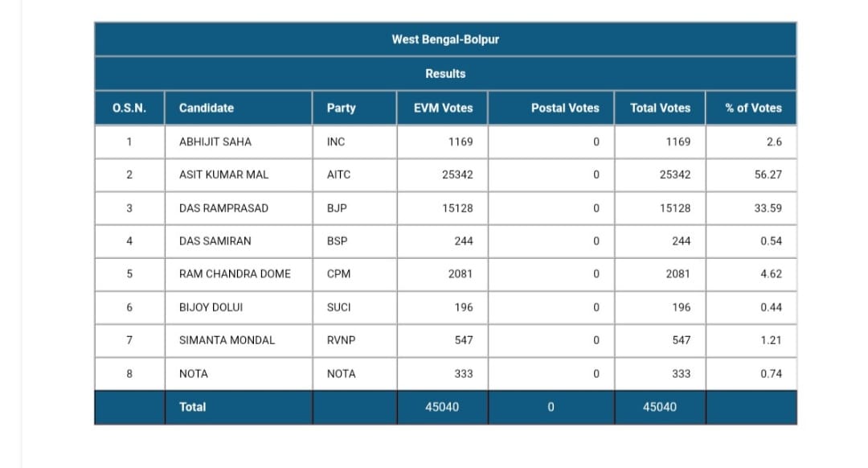Select DAS RAMPRASAD candidate cell
Image resolution: width=868 pixels, height=468 pixels.
[x=239, y=208]
